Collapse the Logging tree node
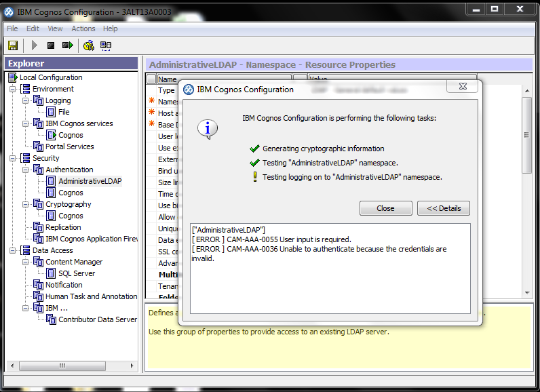This screenshot has height=392, width=540. pos(26,101)
